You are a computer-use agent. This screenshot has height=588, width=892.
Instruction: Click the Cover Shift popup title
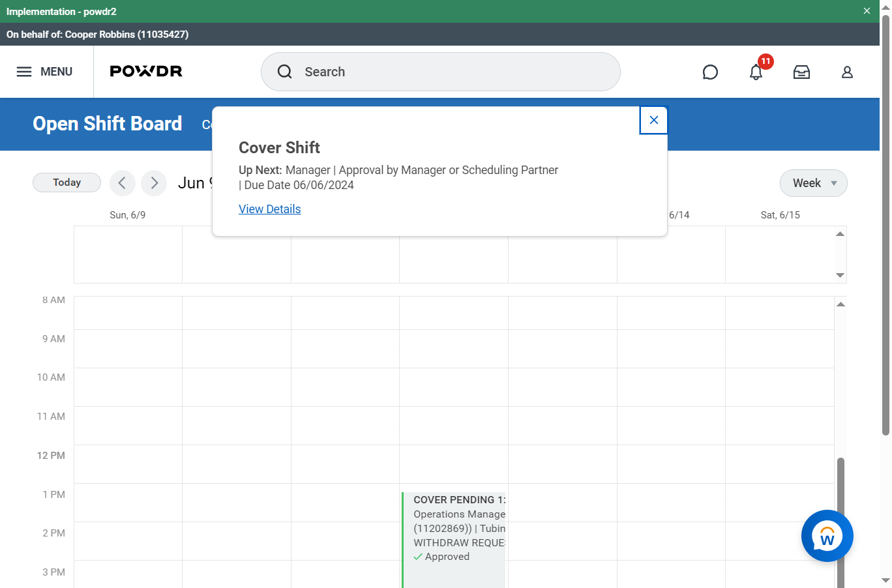point(279,147)
